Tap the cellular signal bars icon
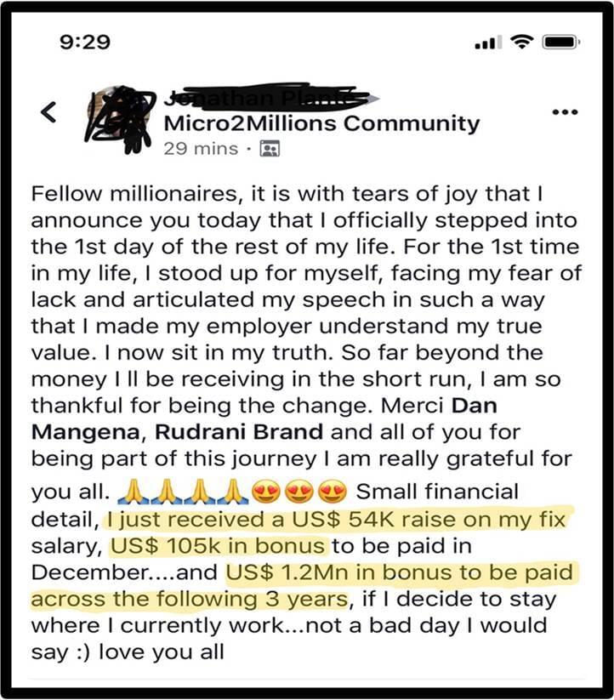Viewport: 614px width, 700px height. [487, 42]
